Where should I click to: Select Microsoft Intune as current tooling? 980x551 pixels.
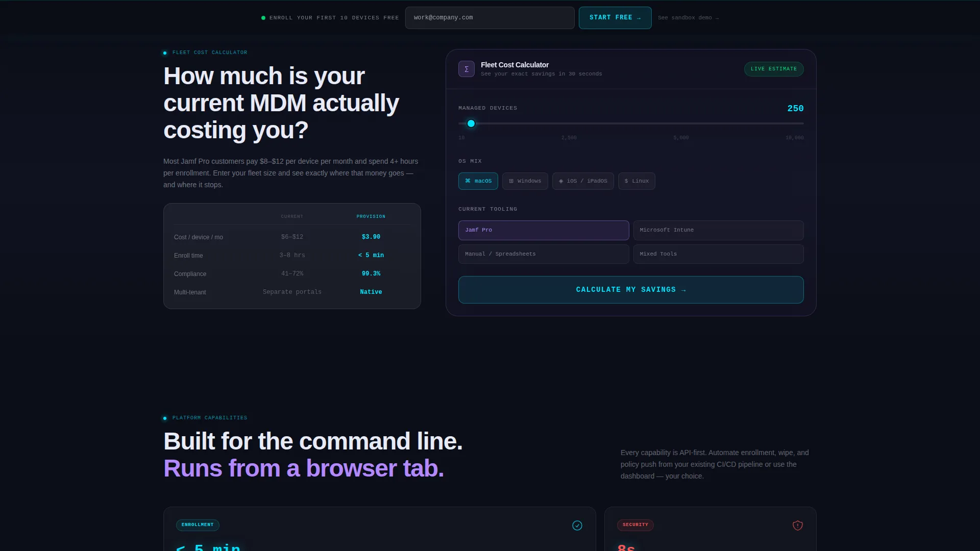point(718,230)
